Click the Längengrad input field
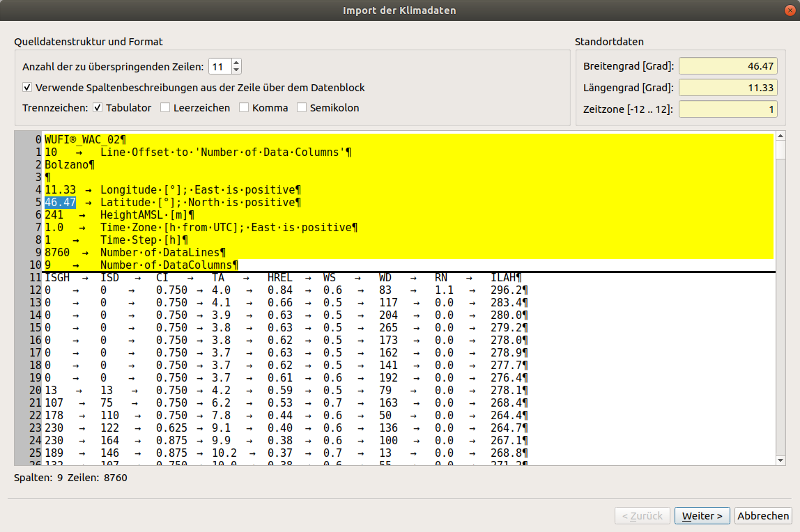 [x=728, y=88]
